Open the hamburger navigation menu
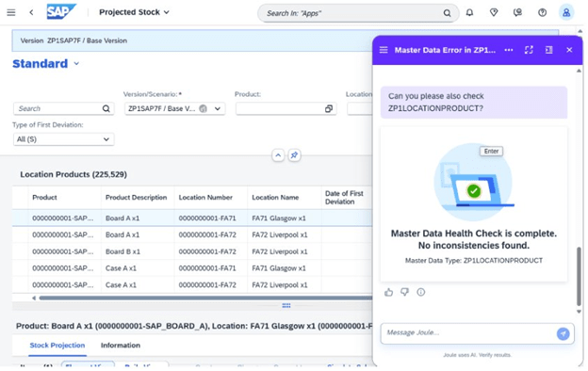The image size is (588, 371). pyautogui.click(x=11, y=12)
